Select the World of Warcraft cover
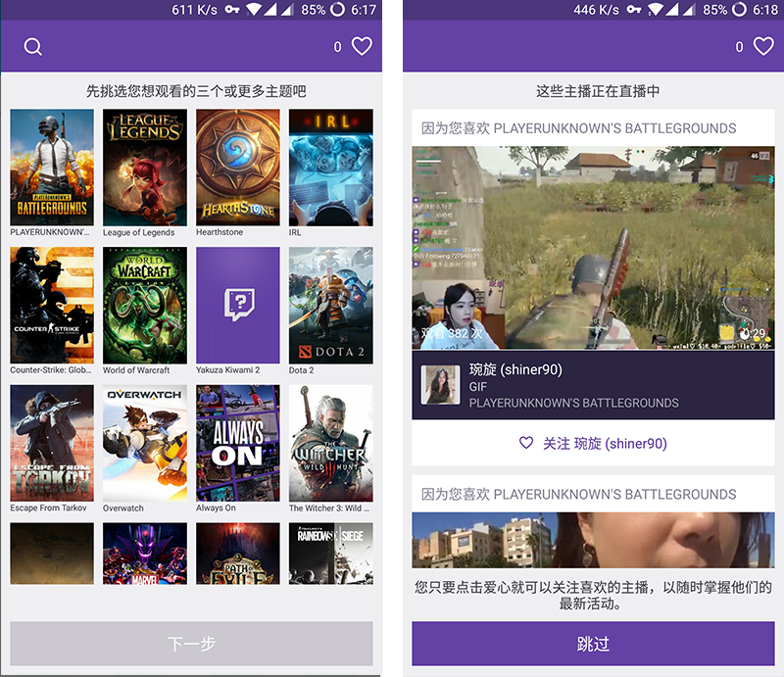 (145, 306)
